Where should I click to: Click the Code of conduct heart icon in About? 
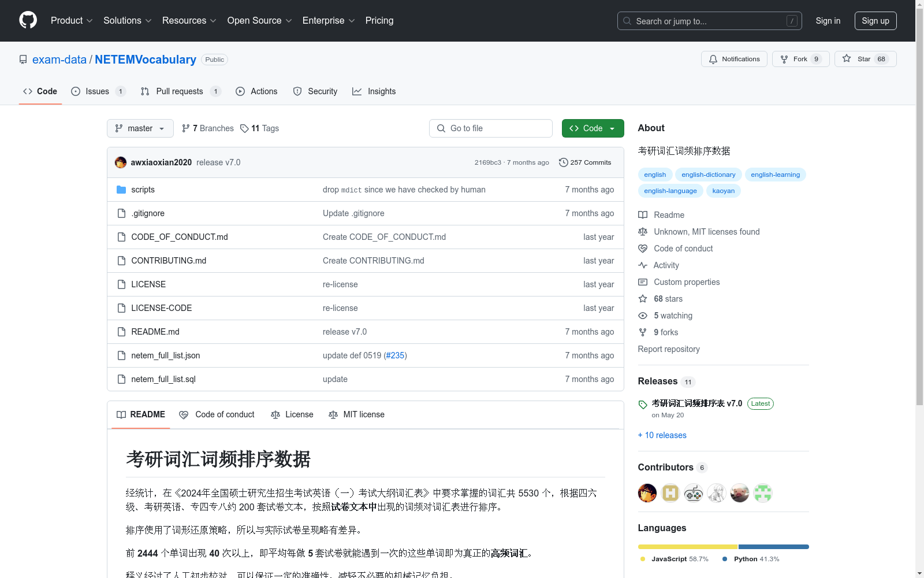[643, 249]
